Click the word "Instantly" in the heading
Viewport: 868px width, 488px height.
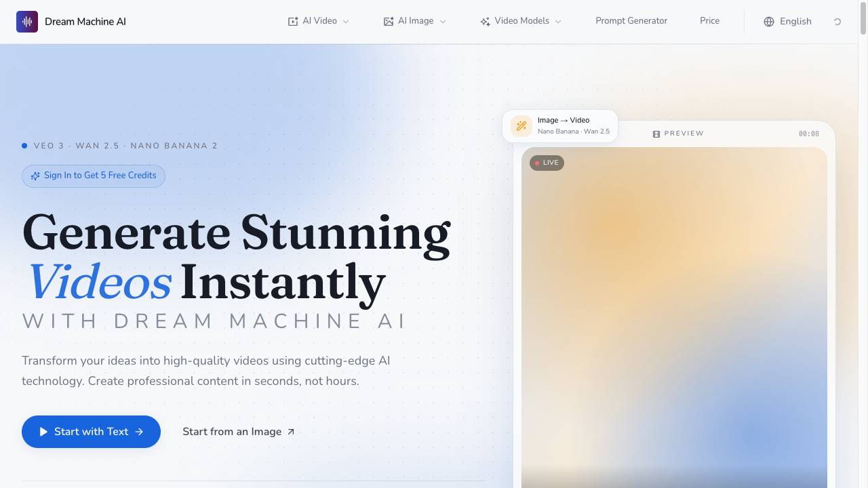pos(283,283)
